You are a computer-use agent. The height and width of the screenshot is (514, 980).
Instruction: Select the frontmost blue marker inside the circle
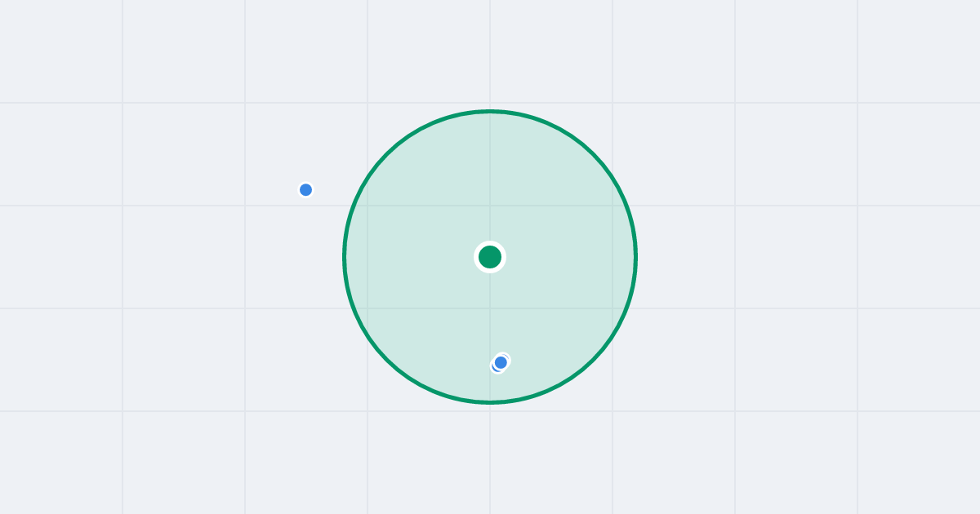[x=501, y=362]
